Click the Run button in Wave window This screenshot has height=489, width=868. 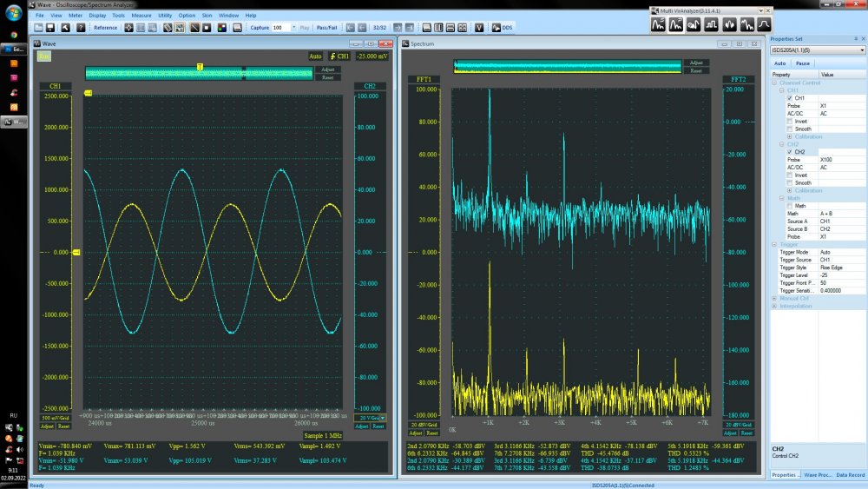tap(43, 56)
